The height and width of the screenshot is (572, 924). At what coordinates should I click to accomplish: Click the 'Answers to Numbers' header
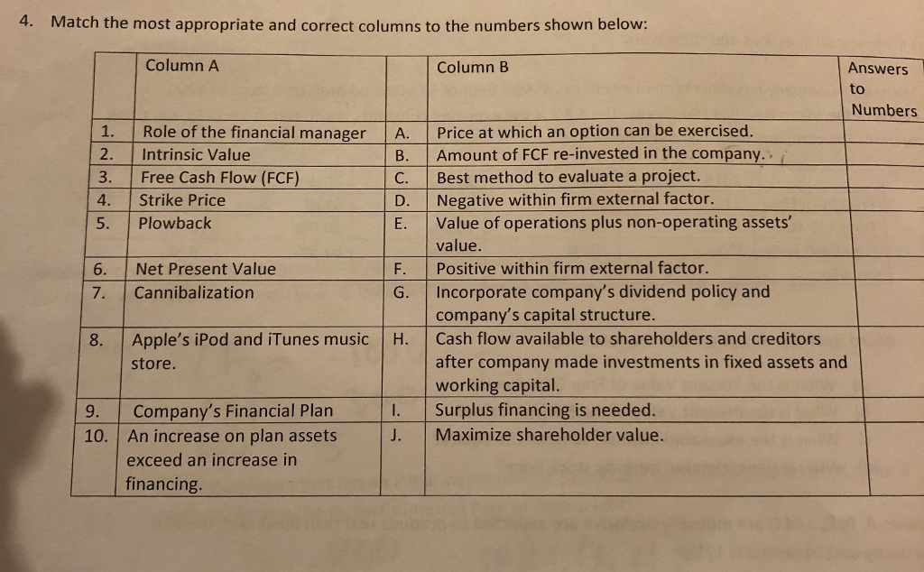(x=882, y=89)
